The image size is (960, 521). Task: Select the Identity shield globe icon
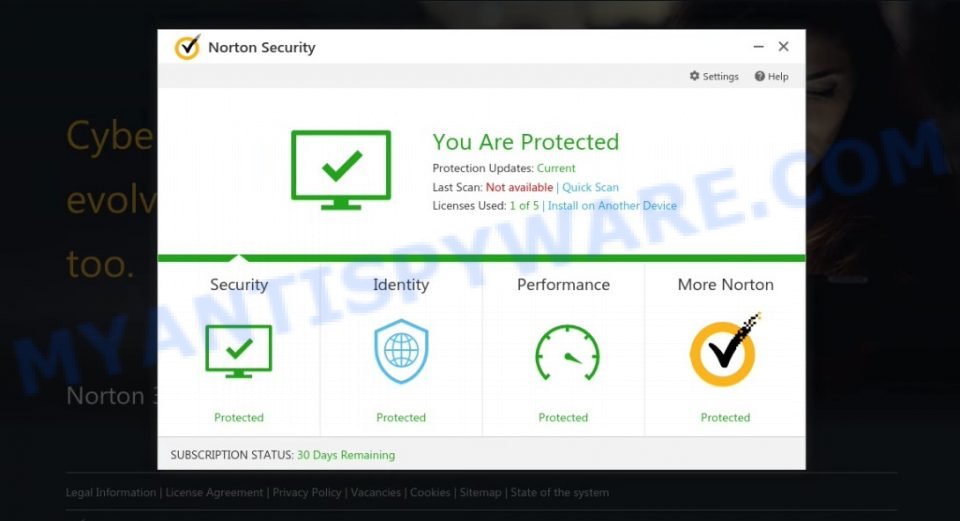(401, 351)
